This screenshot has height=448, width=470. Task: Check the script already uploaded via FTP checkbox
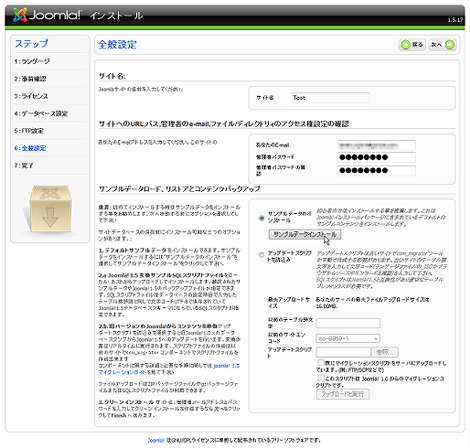[x=321, y=362]
